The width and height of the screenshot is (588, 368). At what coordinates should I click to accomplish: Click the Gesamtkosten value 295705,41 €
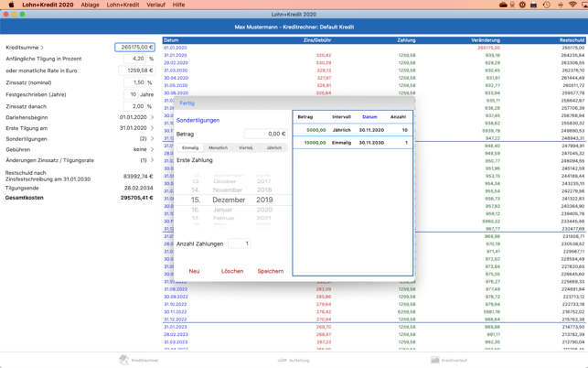coord(136,198)
